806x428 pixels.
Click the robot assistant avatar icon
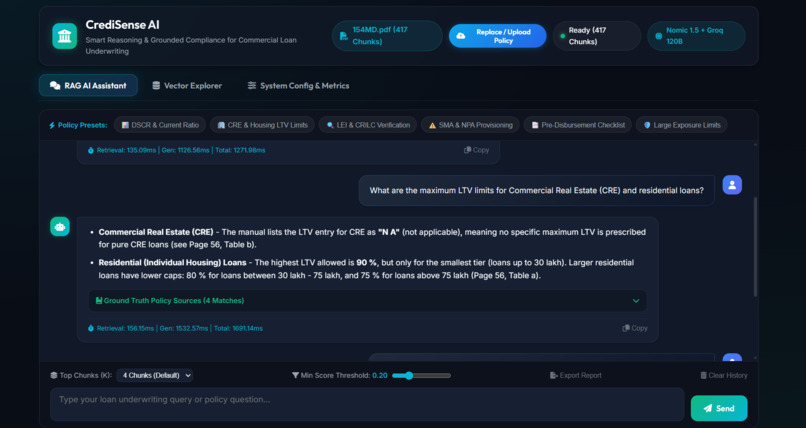point(60,227)
